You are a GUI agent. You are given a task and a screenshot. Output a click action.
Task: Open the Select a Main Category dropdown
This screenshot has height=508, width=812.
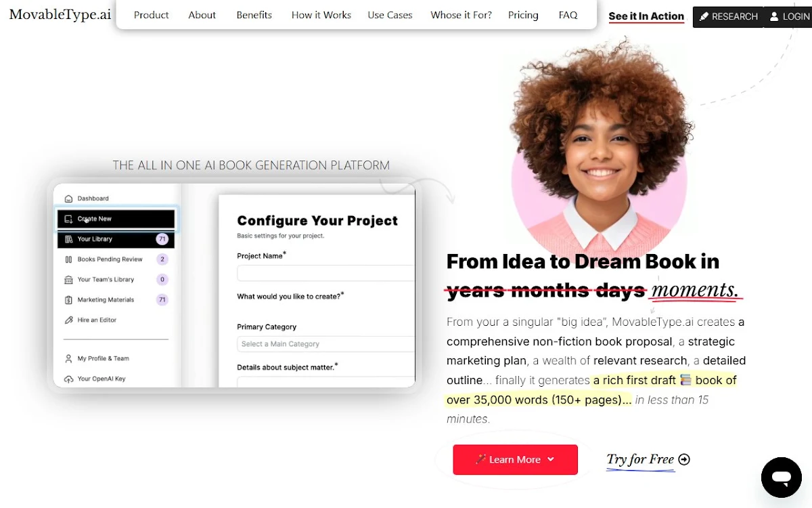coord(325,344)
